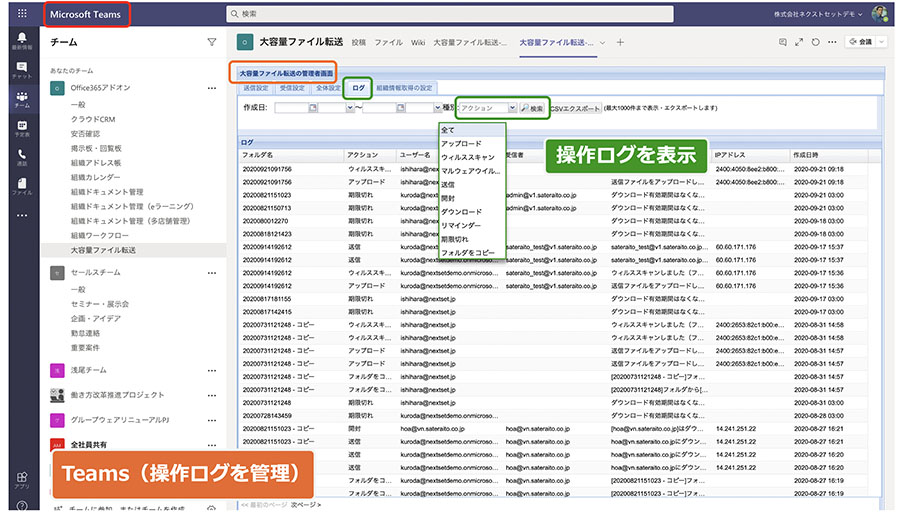Open the start time dropdown
The width and height of the screenshot is (900, 514).
pos(350,108)
